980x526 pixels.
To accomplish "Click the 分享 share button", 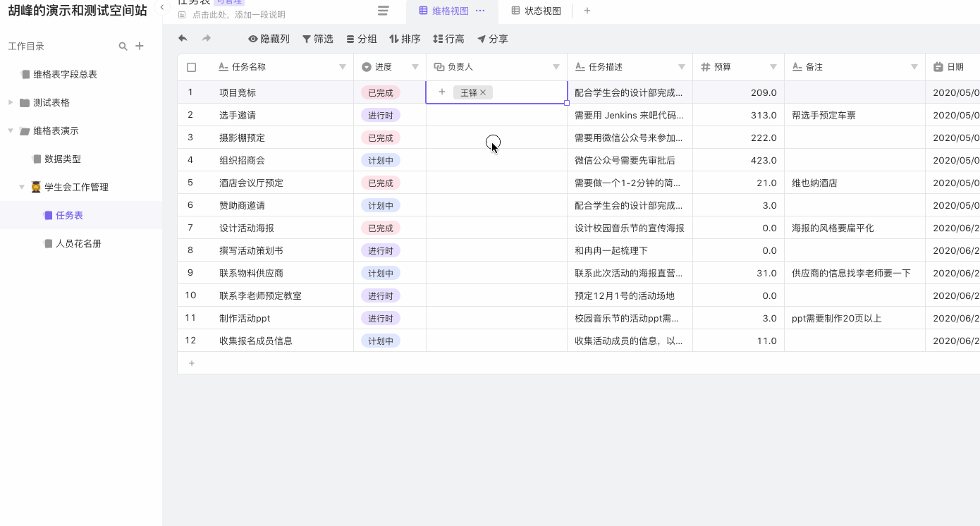I will [492, 39].
